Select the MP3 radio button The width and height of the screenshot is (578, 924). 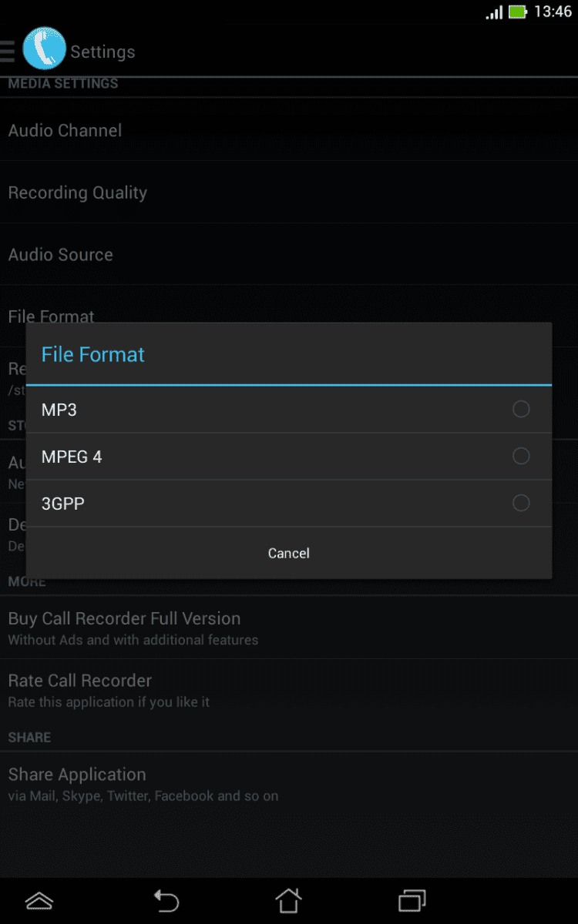point(521,410)
